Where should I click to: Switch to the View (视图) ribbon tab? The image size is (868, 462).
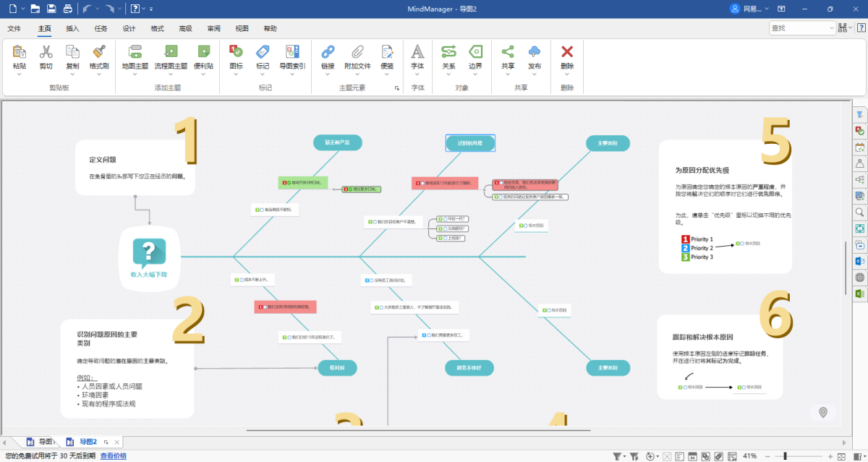242,29
